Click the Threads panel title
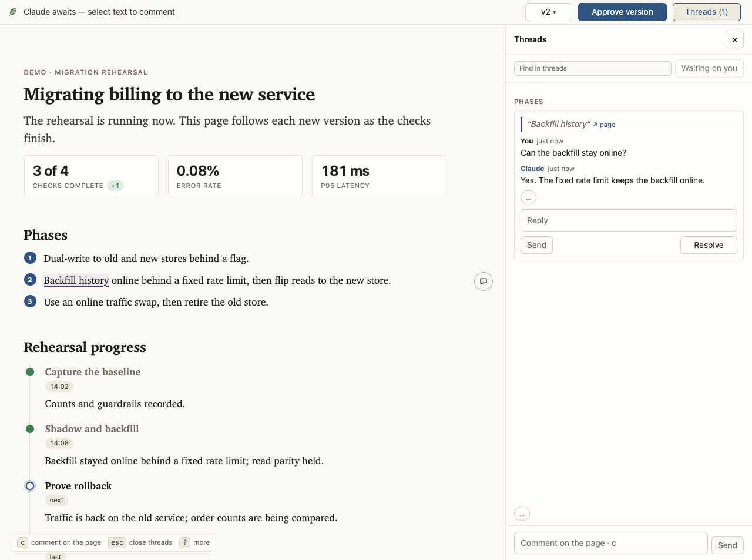This screenshot has height=560, width=752. 531,39
